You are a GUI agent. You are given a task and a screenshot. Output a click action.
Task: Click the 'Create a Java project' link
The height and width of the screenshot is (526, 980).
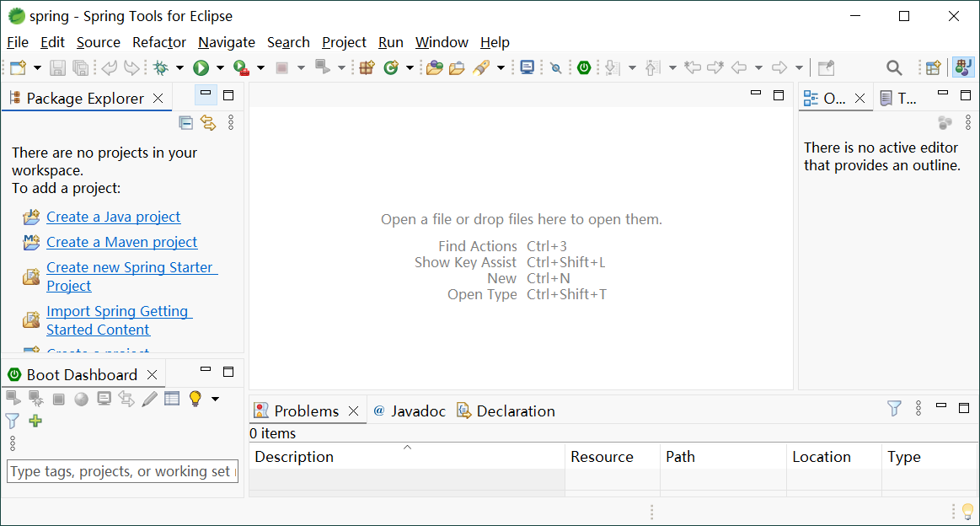click(x=113, y=217)
